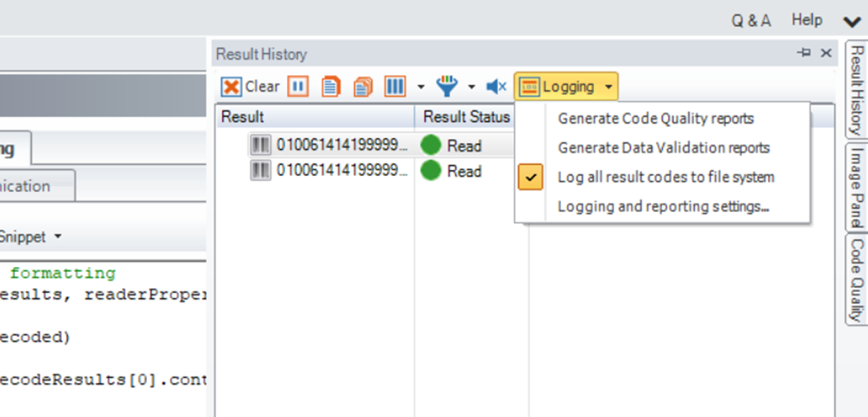Choose Generate Data Validation reports
The width and height of the screenshot is (868, 417).
point(663,148)
